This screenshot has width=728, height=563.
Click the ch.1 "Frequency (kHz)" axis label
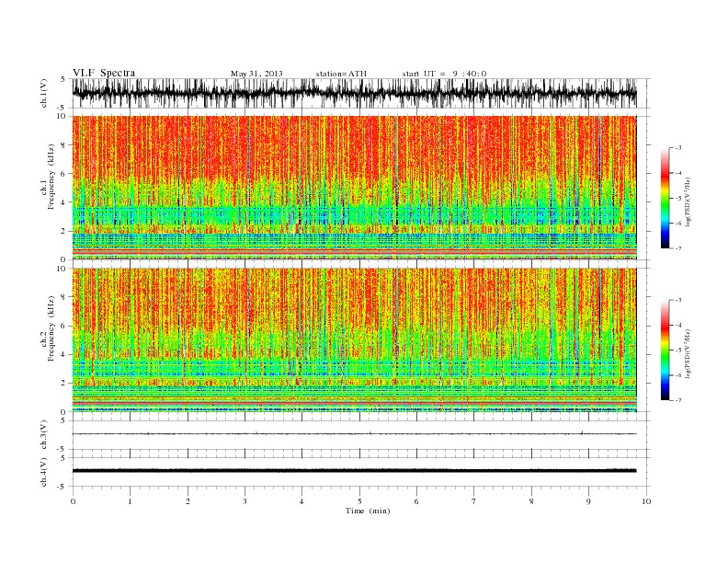click(x=51, y=177)
